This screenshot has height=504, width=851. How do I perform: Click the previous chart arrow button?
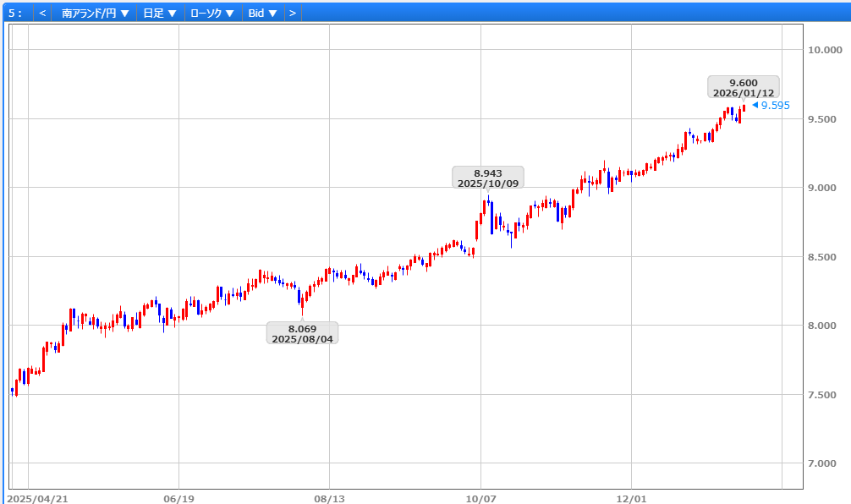point(42,14)
